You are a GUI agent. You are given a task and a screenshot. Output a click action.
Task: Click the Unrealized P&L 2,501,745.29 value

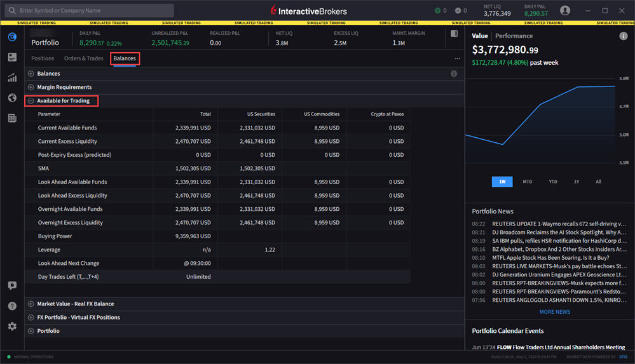[x=170, y=43]
